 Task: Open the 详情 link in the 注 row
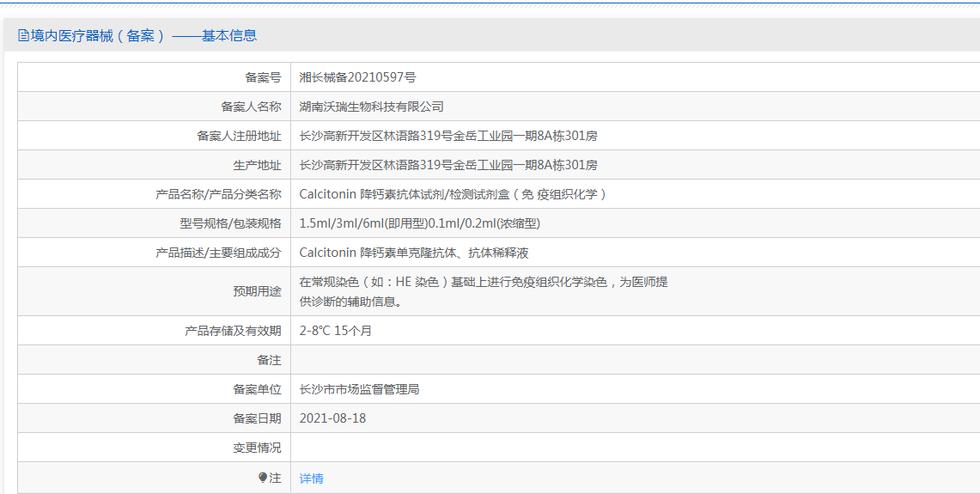(x=311, y=479)
